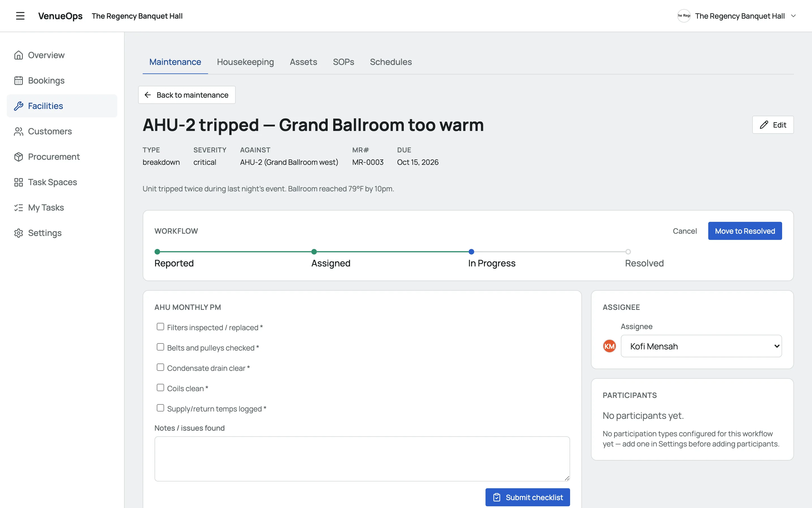Click the back arrow icon
The width and height of the screenshot is (812, 508).
pos(148,95)
